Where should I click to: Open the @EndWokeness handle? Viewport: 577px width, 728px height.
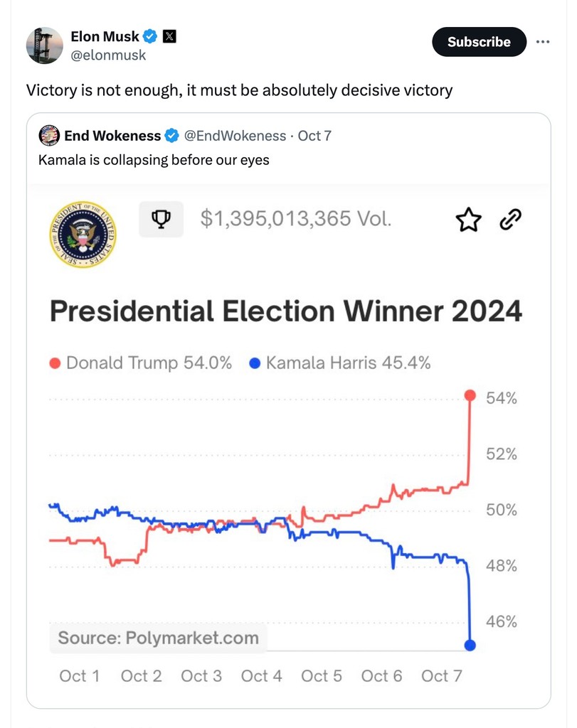(x=235, y=136)
